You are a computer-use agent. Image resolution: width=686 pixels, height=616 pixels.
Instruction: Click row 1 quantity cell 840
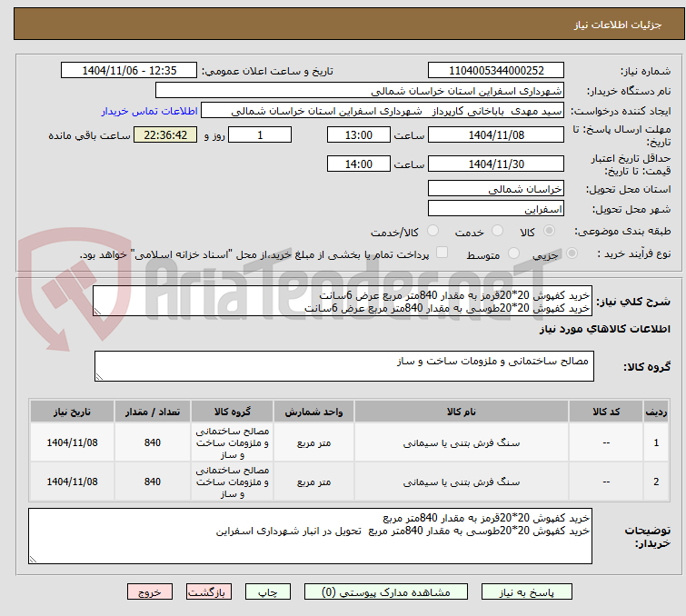click(x=153, y=442)
